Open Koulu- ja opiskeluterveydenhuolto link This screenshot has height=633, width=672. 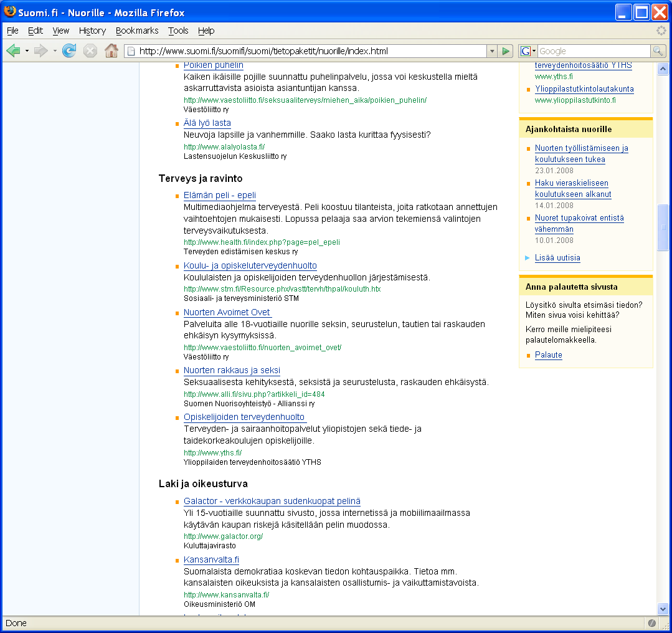click(x=250, y=265)
